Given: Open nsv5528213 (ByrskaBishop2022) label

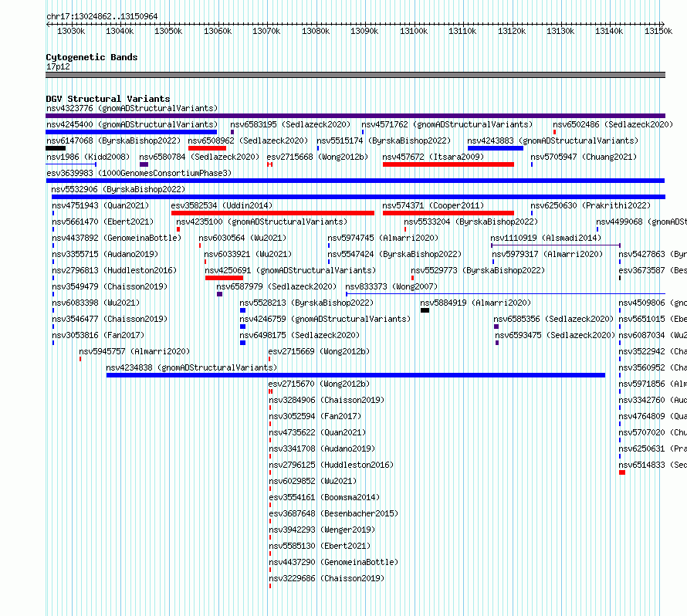Looking at the screenshot, I should [x=306, y=303].
